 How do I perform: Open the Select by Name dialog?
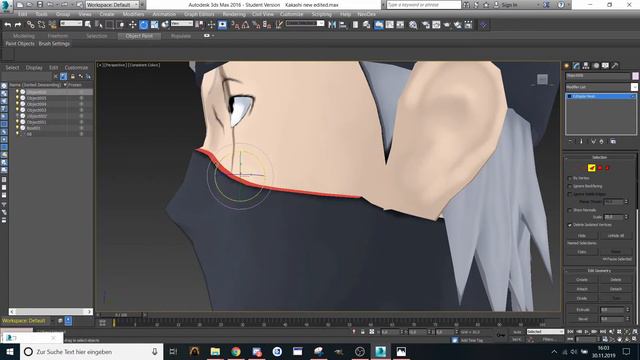(x=99, y=25)
